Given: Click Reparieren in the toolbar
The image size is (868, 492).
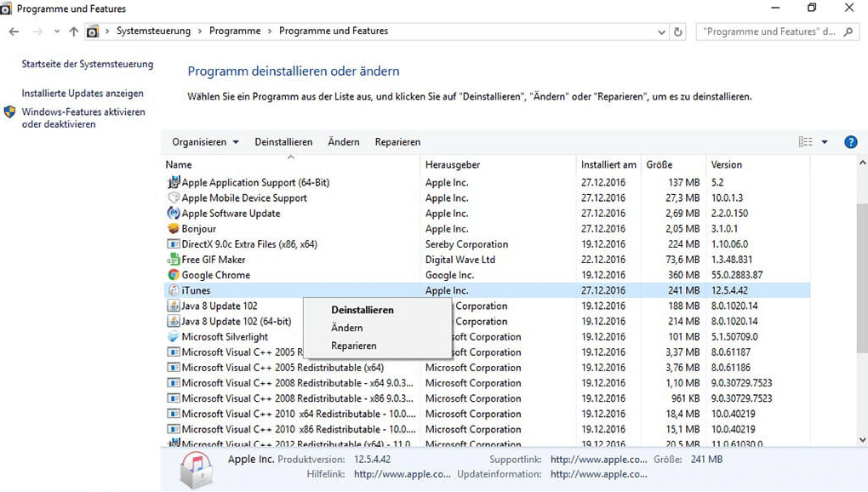Looking at the screenshot, I should pyautogui.click(x=397, y=142).
